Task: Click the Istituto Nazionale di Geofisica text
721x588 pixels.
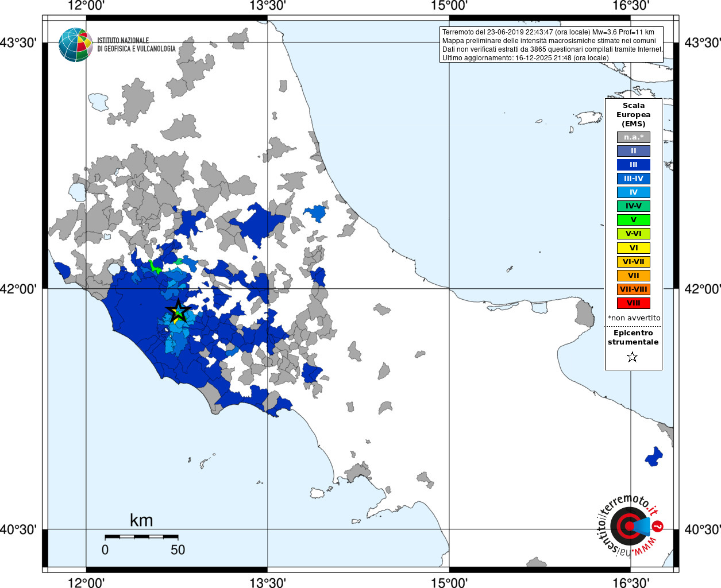Action: pos(136,45)
